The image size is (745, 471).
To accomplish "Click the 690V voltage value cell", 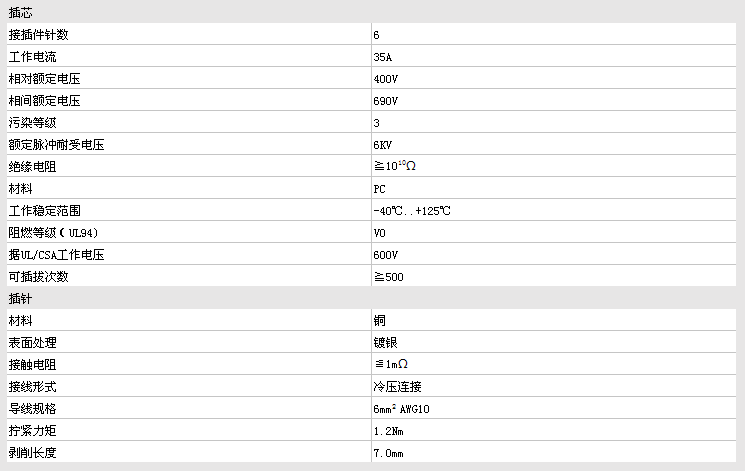I will pos(386,101).
